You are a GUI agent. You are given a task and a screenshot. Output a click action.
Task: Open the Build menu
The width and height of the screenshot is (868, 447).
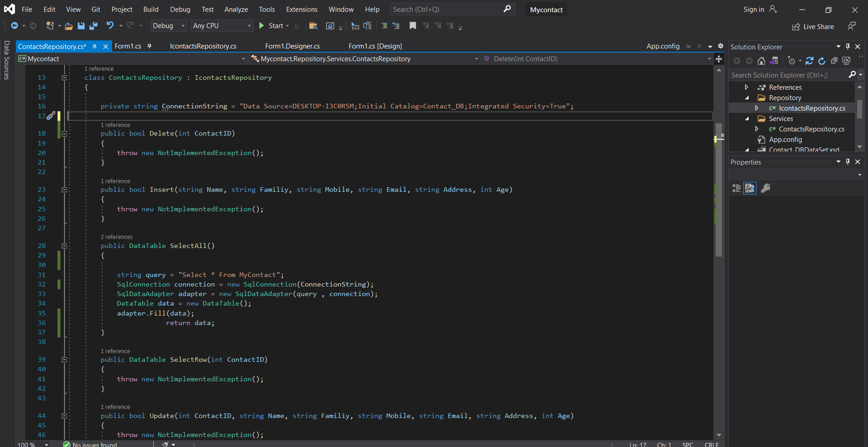(151, 10)
